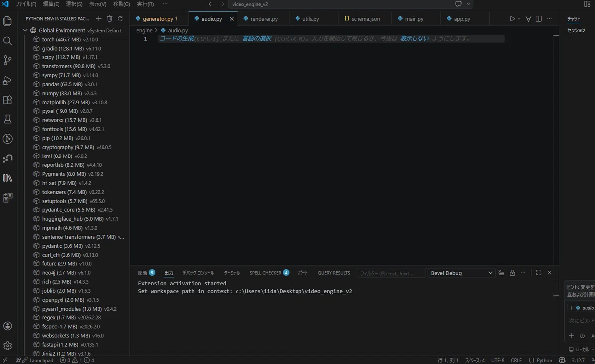Open the Source Control view
This screenshot has width=595, height=364.
coord(7,60)
